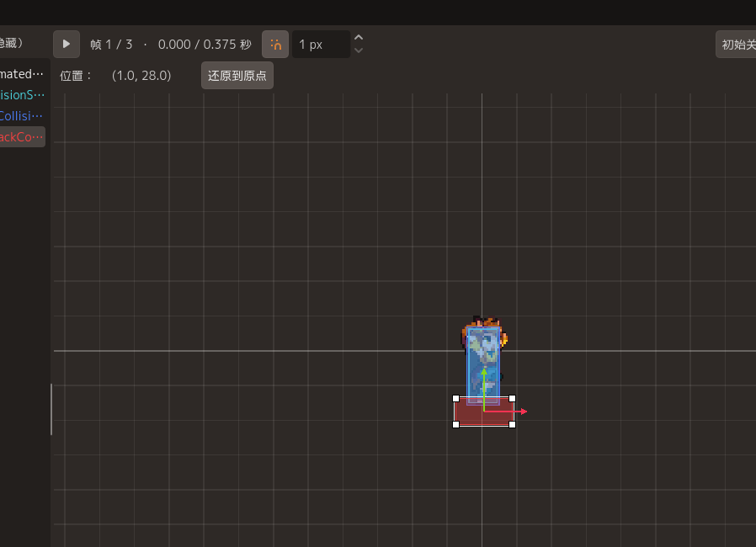The height and width of the screenshot is (547, 756).
Task: Click the top-left handle of red rectangle
Action: pyautogui.click(x=455, y=399)
